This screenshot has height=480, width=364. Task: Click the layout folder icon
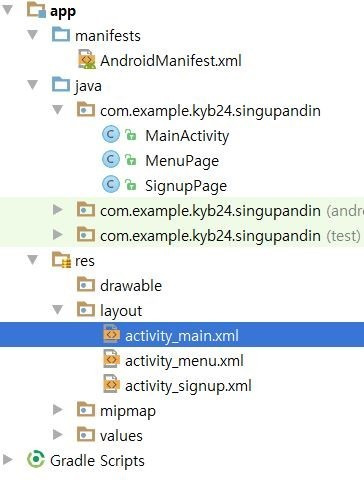(86, 310)
